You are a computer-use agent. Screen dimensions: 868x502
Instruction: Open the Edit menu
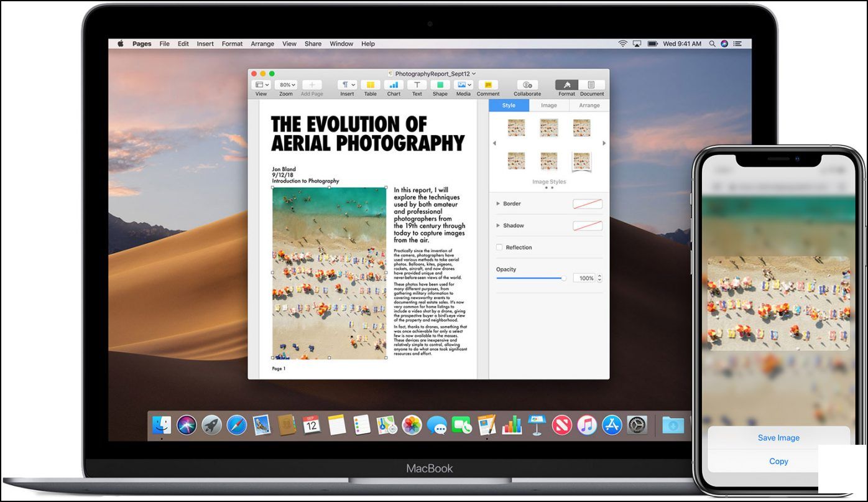pyautogui.click(x=183, y=44)
